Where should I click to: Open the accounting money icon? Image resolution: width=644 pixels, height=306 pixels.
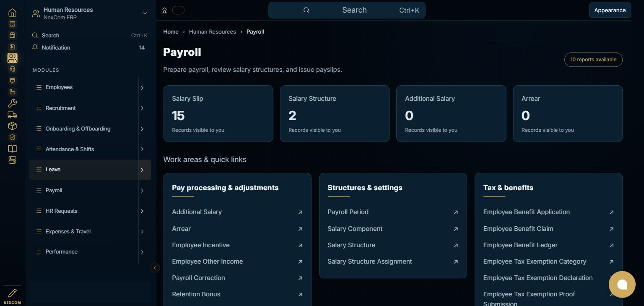tap(13, 47)
